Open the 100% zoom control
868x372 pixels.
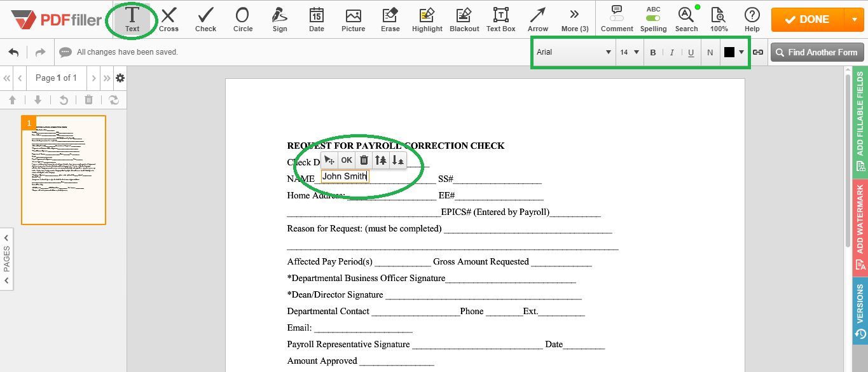pyautogui.click(x=719, y=19)
